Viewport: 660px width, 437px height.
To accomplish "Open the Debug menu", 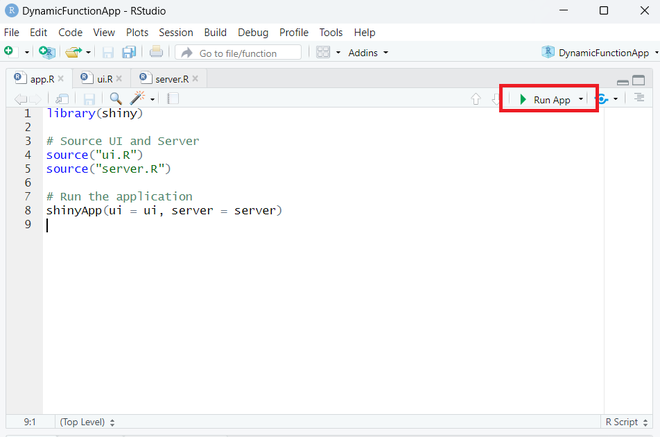I will pyautogui.click(x=253, y=32).
